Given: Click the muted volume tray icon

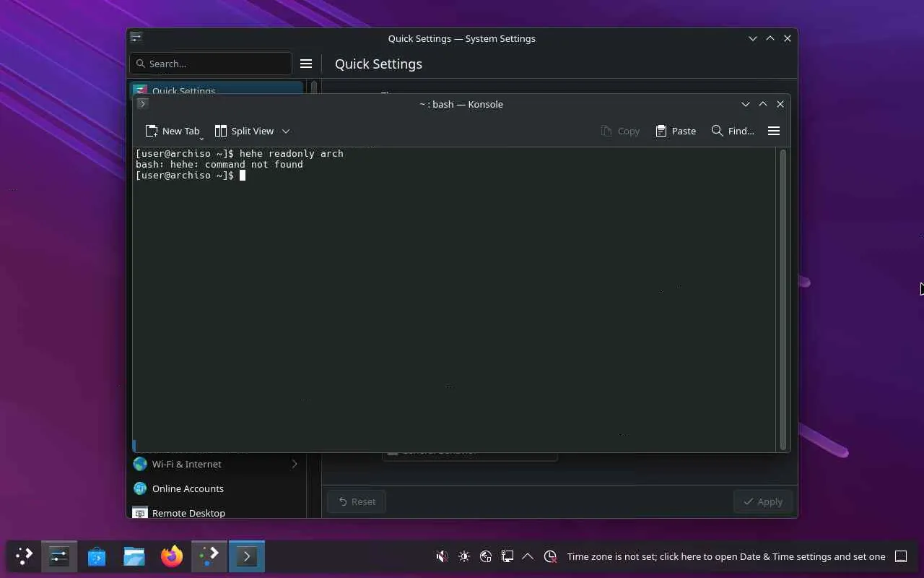Looking at the screenshot, I should point(442,556).
